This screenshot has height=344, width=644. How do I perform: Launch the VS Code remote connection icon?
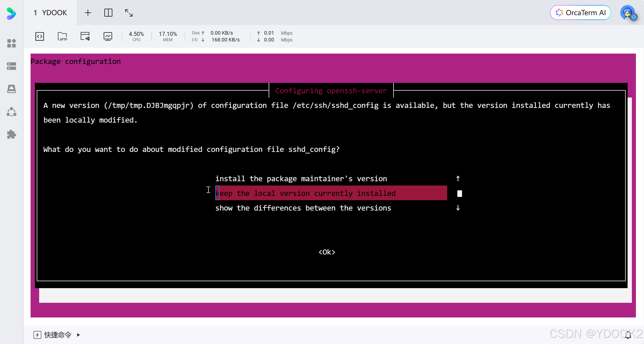tap(85, 36)
